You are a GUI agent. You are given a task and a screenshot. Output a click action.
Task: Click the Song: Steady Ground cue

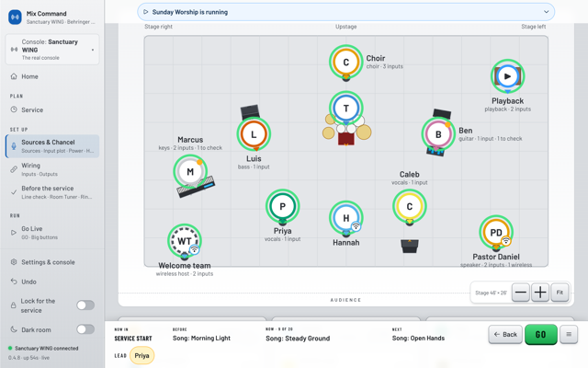coord(298,339)
